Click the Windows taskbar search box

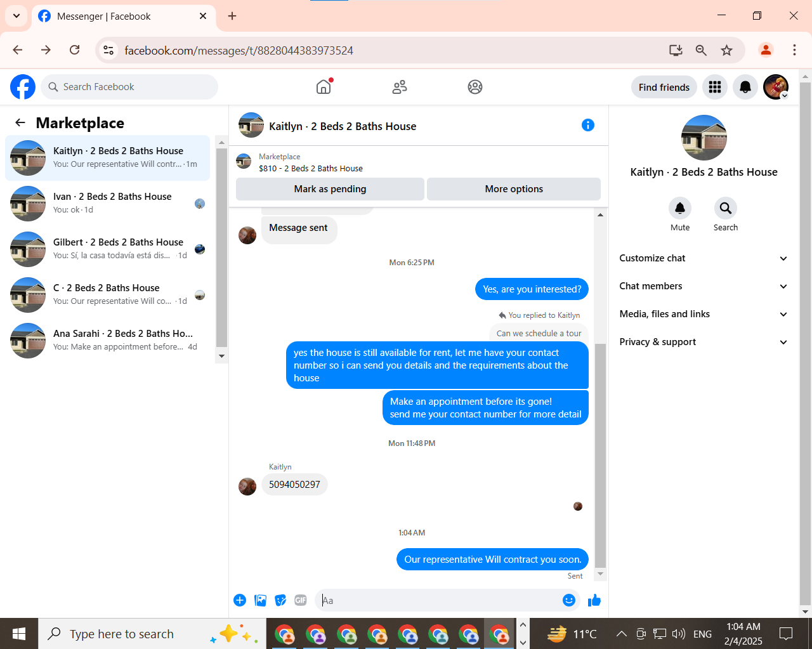(x=152, y=634)
